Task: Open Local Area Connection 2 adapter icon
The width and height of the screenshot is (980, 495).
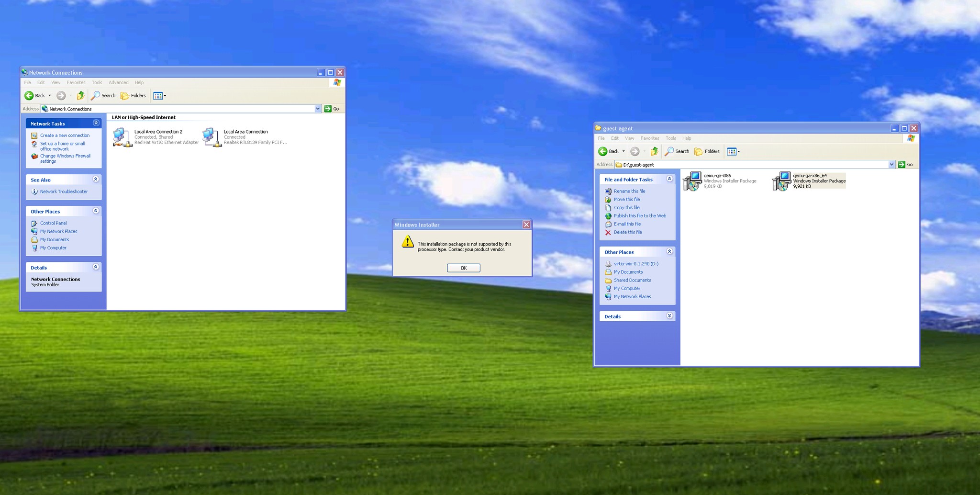Action: [x=122, y=137]
